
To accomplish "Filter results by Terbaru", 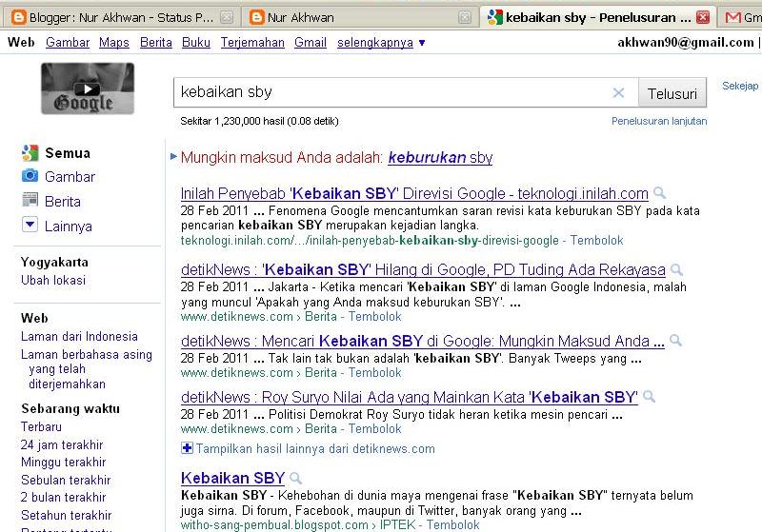I will (x=41, y=426).
